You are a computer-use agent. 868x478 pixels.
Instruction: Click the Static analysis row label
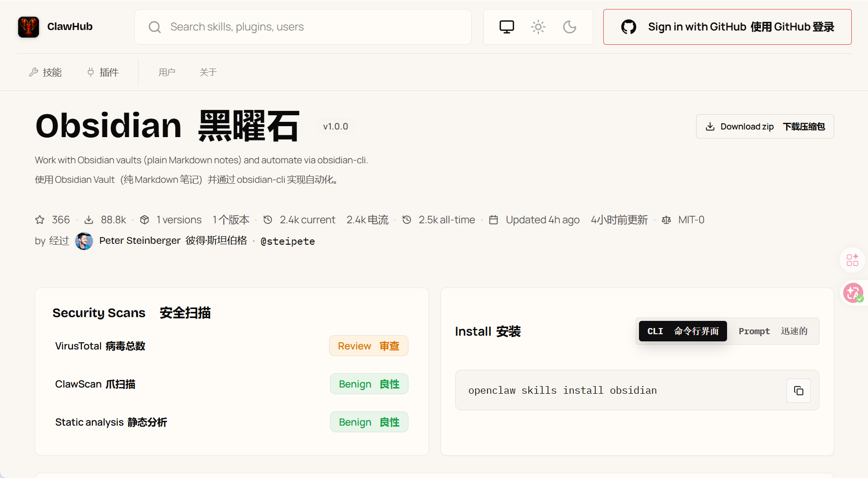click(111, 422)
